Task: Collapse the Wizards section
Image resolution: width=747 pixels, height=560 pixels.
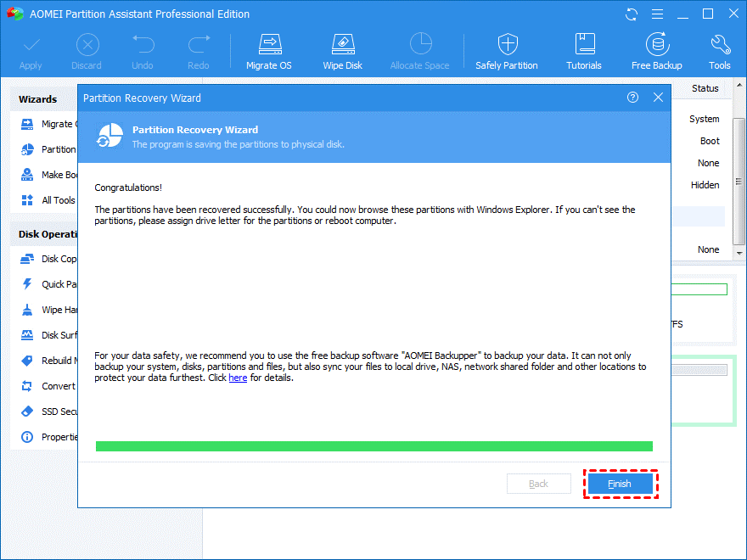Action: point(38,98)
